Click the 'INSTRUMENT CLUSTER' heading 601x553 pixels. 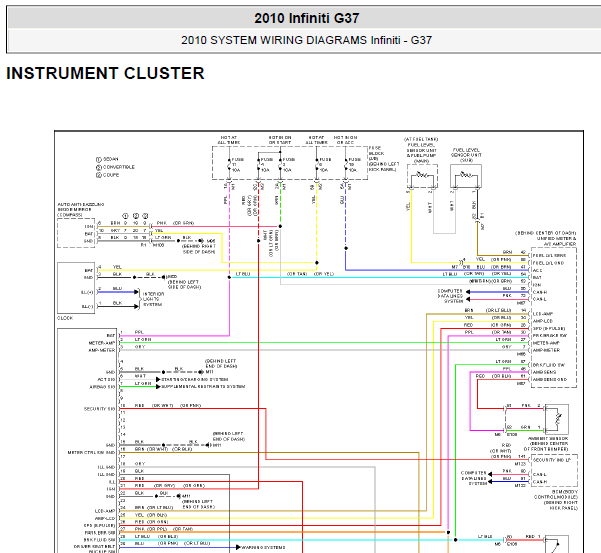(105, 73)
